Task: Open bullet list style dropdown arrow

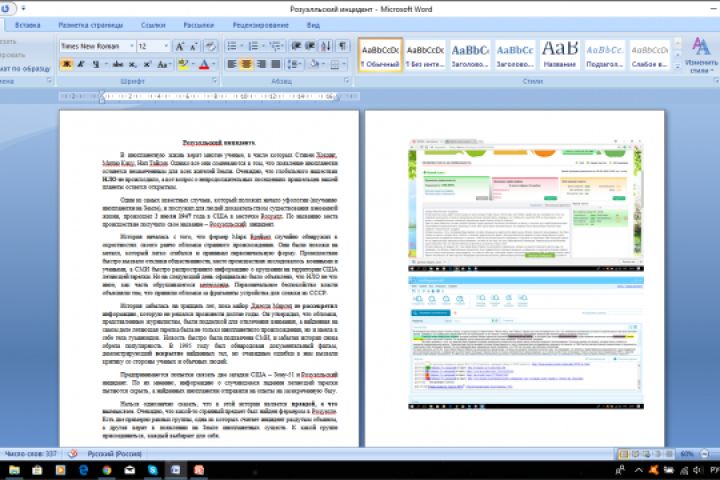Action: pos(242,46)
